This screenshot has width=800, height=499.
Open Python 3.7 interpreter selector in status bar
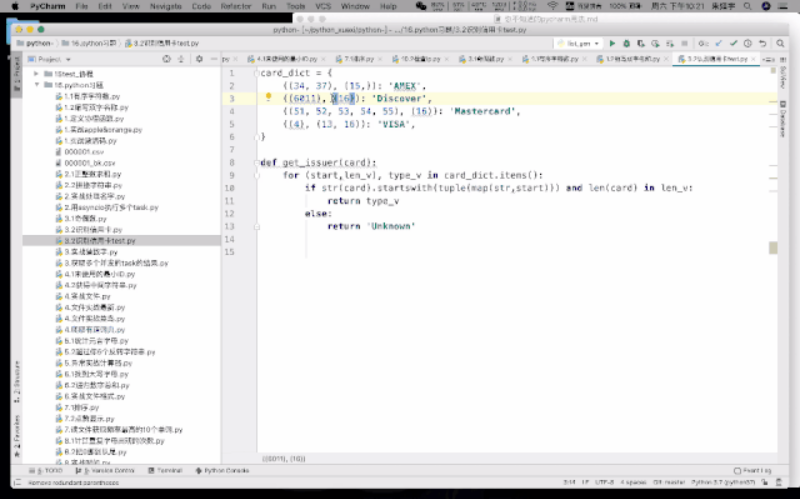(723, 482)
